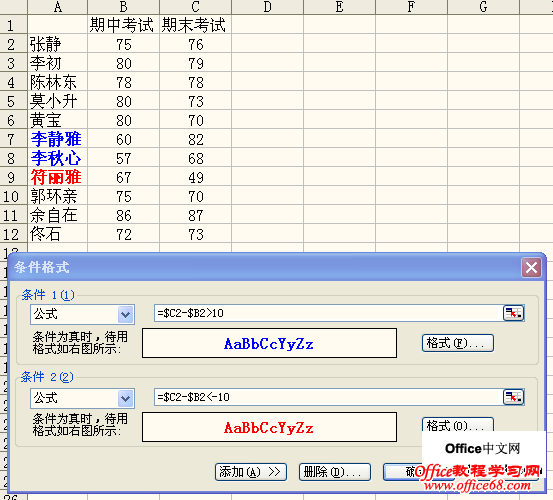Select column G header
Image resolution: width=553 pixels, height=500 pixels.
pyautogui.click(x=483, y=7)
